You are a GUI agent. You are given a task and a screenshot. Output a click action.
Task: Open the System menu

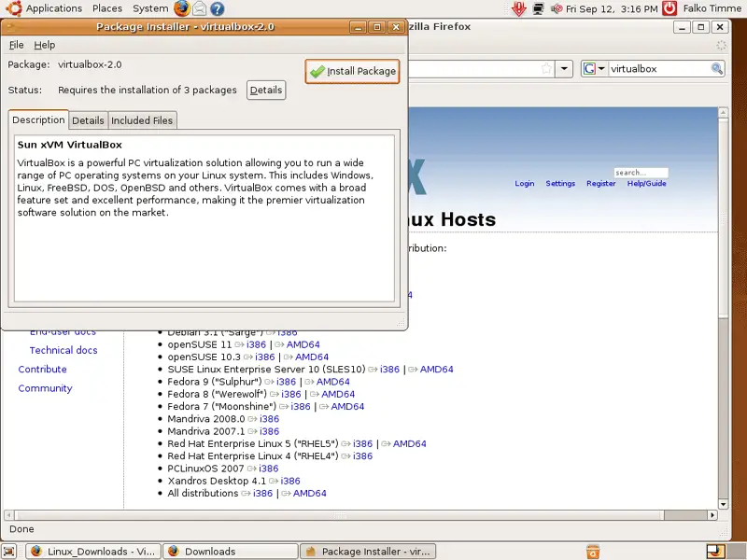[x=150, y=8]
